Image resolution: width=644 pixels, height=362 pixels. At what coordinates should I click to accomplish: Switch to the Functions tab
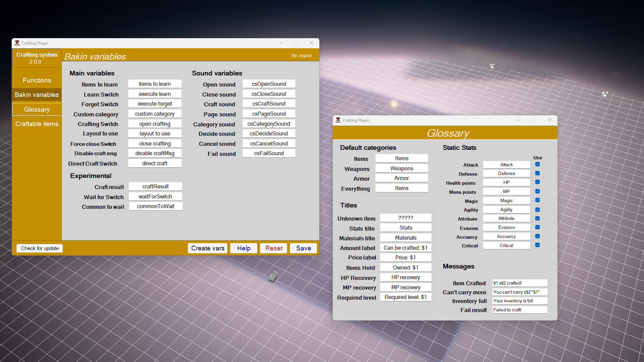coord(37,80)
